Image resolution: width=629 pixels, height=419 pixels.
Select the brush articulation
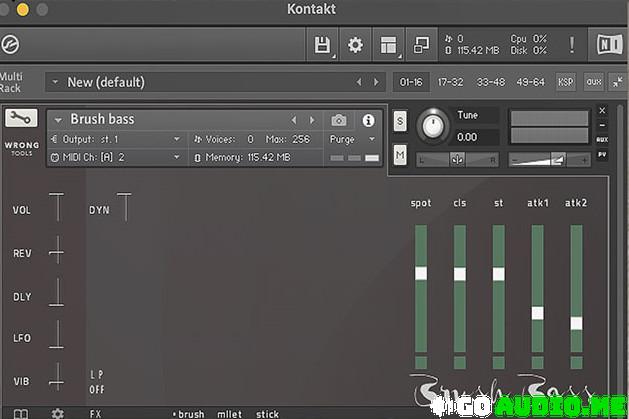click(x=191, y=414)
